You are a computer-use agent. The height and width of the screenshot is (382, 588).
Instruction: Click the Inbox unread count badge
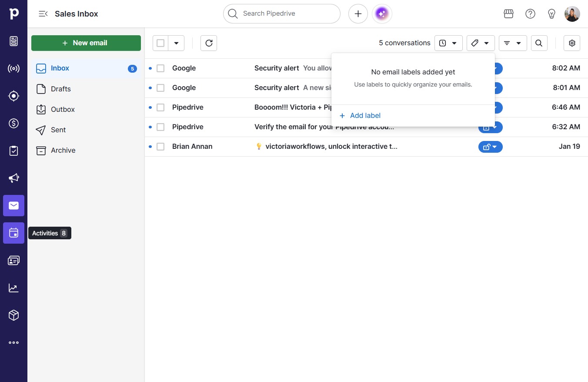coord(132,69)
